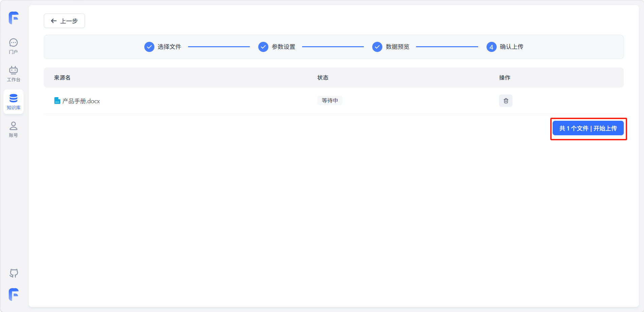Click the docx file icon

tap(57, 101)
